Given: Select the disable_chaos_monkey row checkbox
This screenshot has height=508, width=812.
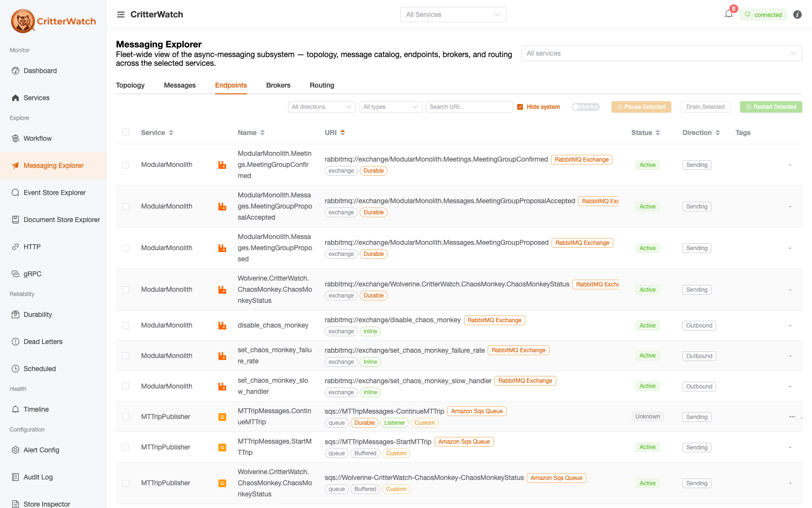Looking at the screenshot, I should pos(126,326).
